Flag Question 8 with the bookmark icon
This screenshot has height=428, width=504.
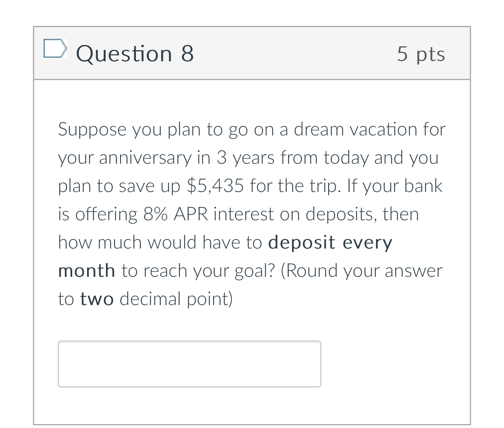(54, 48)
